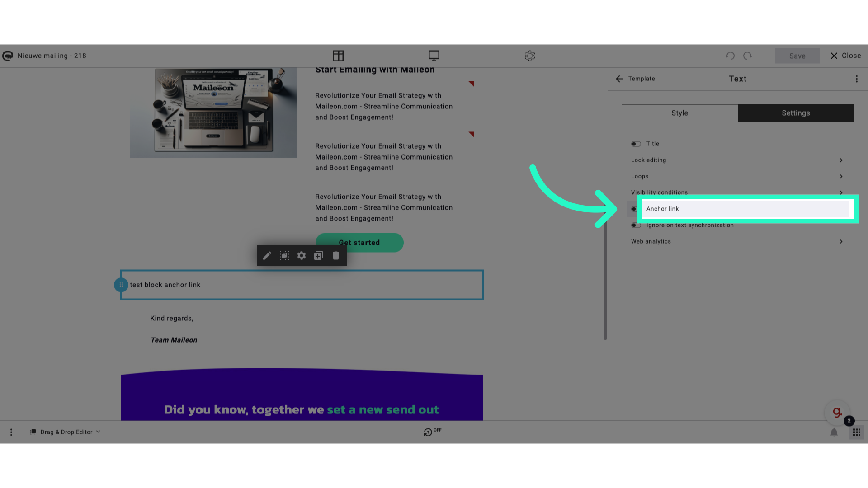Click the 'Start Emailing with Maileon' heading
The height and width of the screenshot is (488, 868).
375,70
